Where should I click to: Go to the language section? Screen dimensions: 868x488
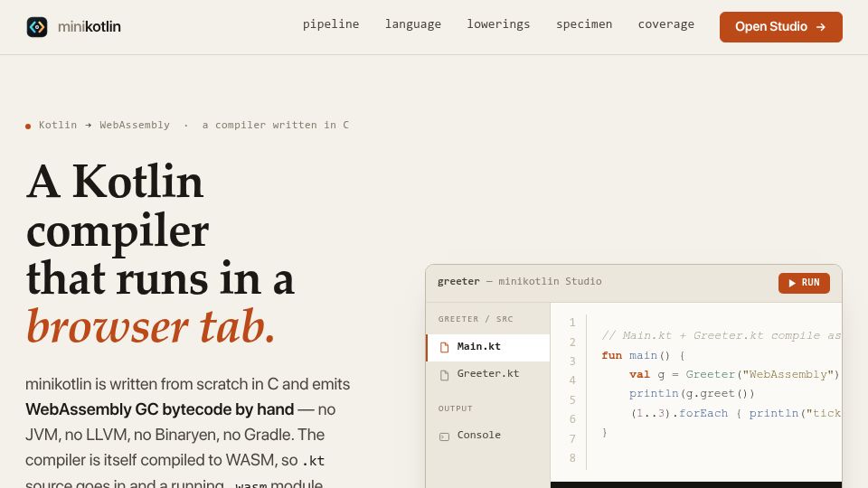click(x=413, y=24)
